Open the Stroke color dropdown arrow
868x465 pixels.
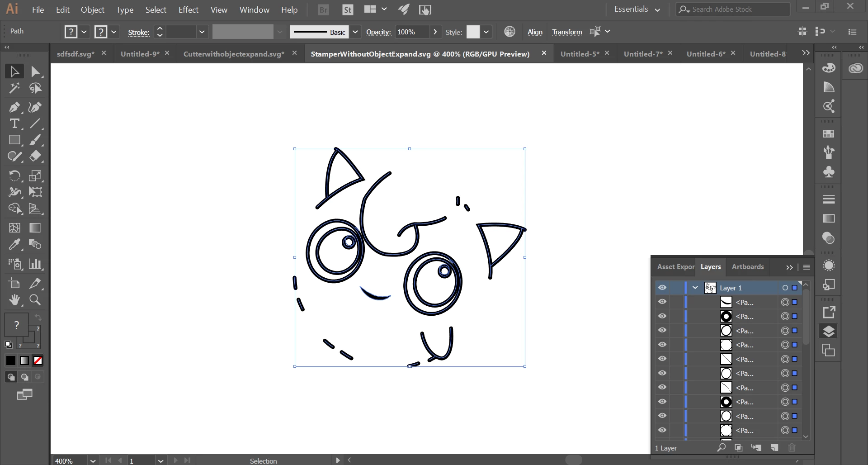[114, 32]
